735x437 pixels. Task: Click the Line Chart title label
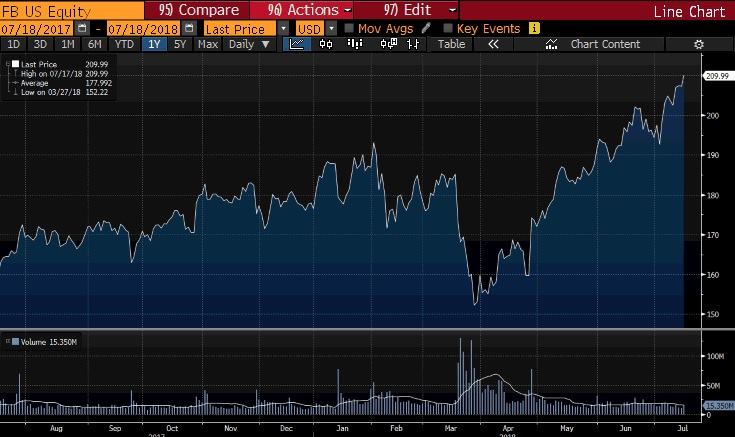689,11
